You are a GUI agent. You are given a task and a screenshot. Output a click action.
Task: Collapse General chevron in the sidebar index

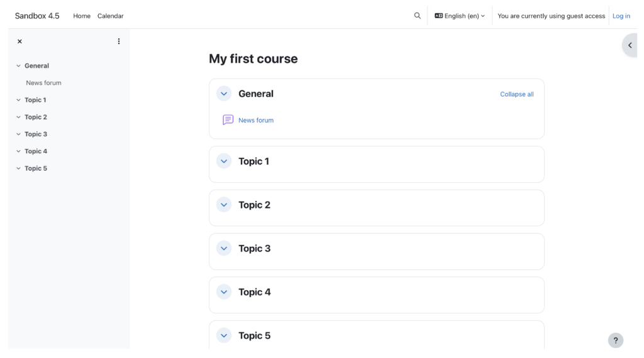[18, 65]
